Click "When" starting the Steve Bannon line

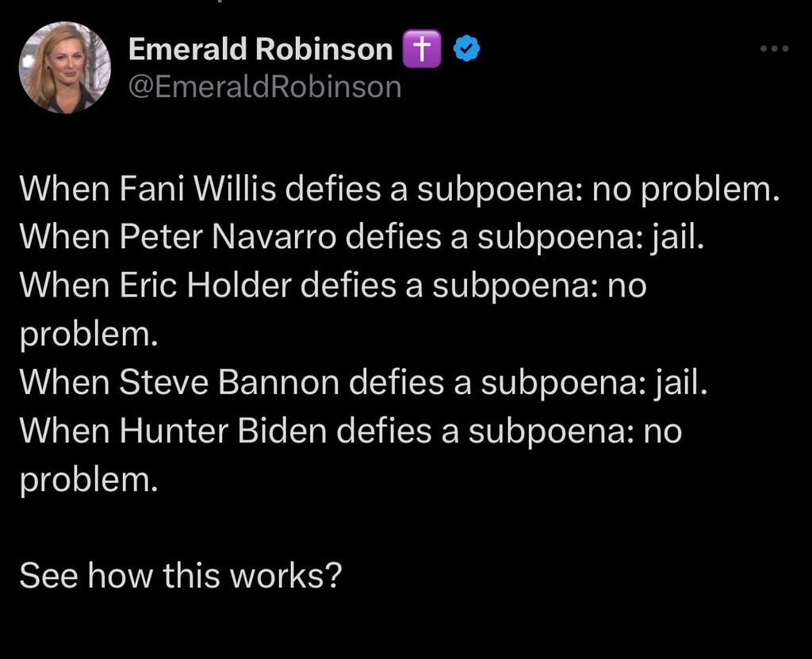coord(63,383)
